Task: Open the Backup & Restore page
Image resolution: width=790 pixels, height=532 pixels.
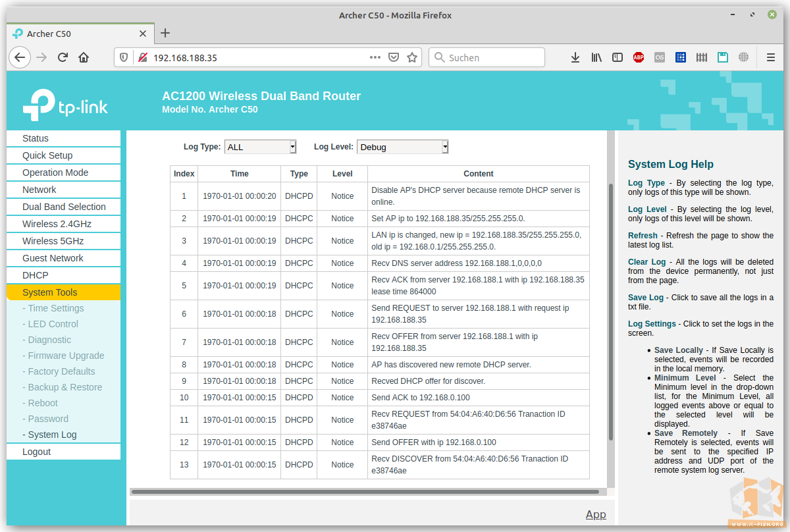Action: tap(63, 387)
